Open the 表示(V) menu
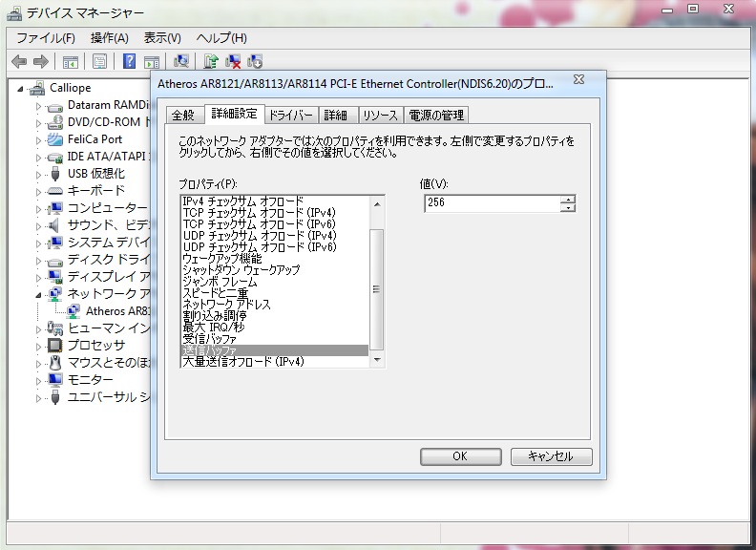 [162, 38]
